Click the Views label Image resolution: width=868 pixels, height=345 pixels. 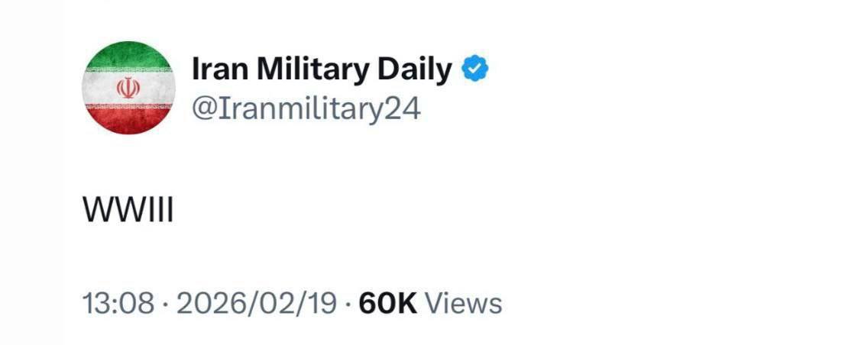[463, 303]
